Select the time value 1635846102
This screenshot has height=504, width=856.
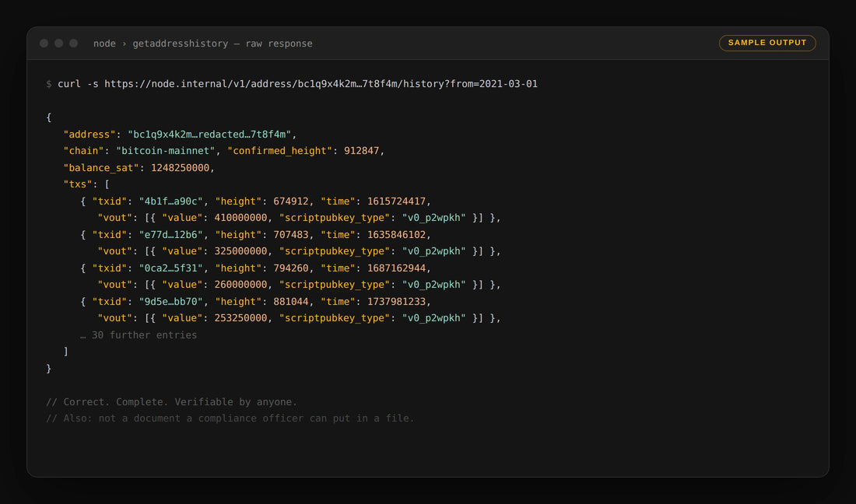396,235
